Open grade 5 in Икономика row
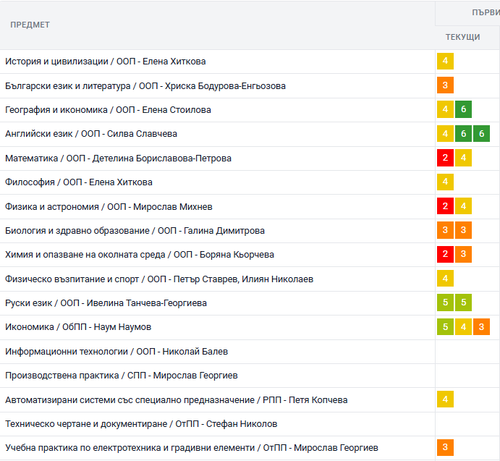Viewport: 500px width, 461px height. click(x=445, y=327)
